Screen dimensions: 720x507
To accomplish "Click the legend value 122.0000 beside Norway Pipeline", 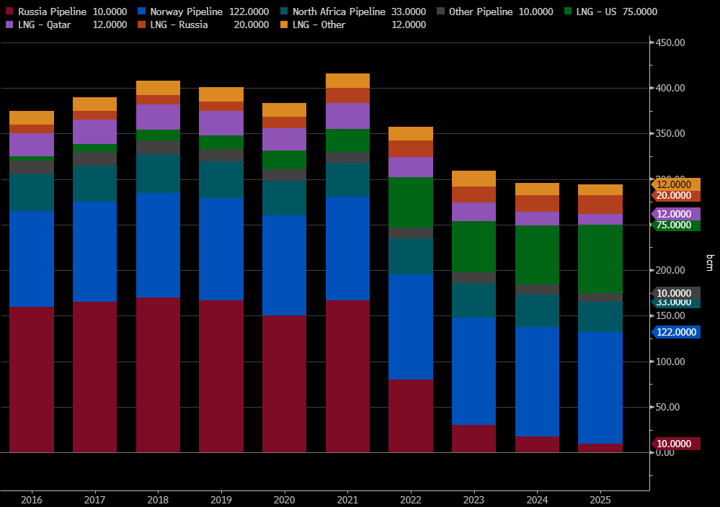I will click(249, 12).
